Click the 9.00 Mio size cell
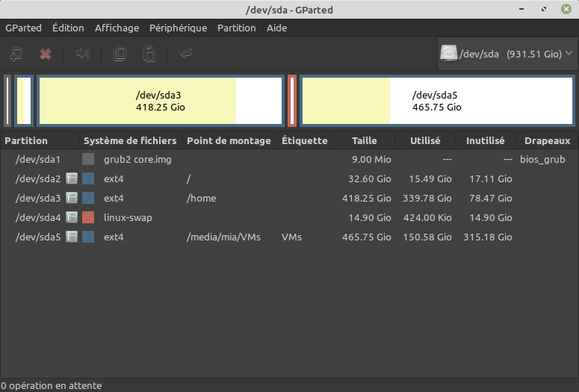This screenshot has width=579, height=392. click(371, 160)
